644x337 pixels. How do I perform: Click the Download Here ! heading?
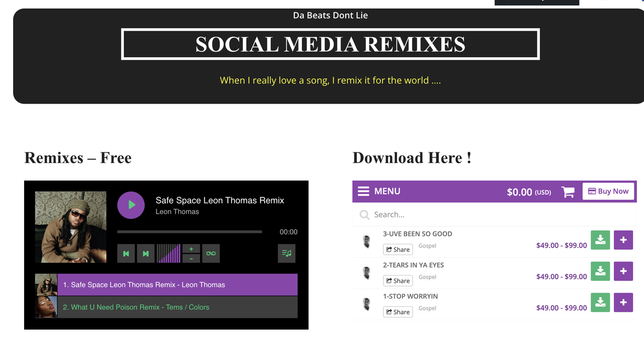(x=412, y=158)
